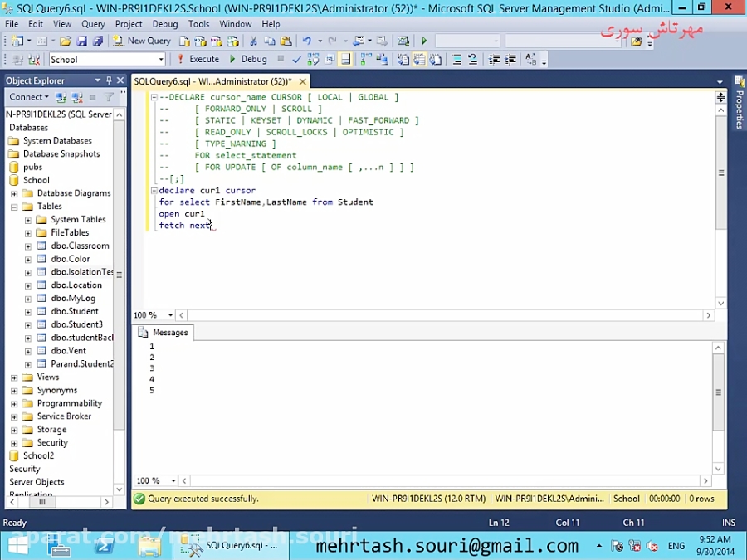Click the Undo arrow icon
This screenshot has width=747, height=560.
(x=307, y=41)
